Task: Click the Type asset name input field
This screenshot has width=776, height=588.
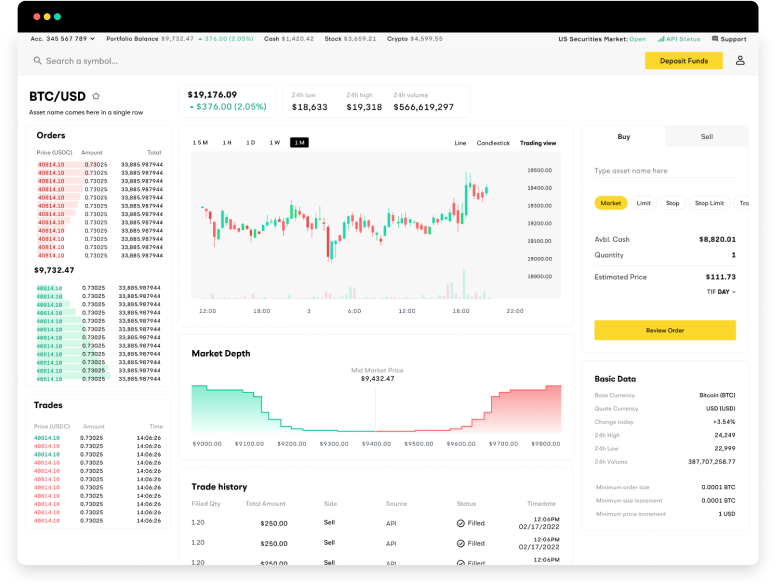Action: tap(664, 171)
